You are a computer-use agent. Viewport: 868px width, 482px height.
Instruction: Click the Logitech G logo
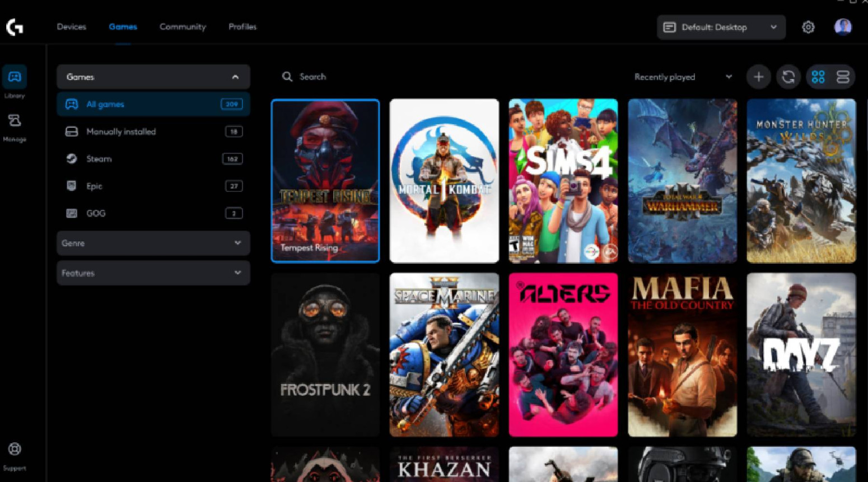14,26
